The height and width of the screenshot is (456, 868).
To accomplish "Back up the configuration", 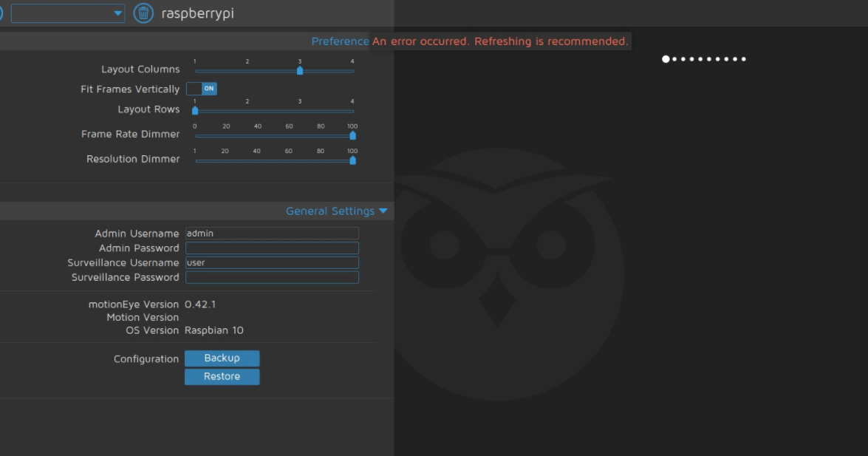I will (222, 358).
